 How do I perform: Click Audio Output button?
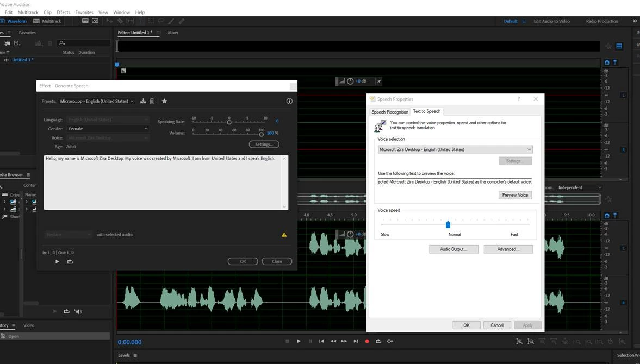[x=453, y=249]
